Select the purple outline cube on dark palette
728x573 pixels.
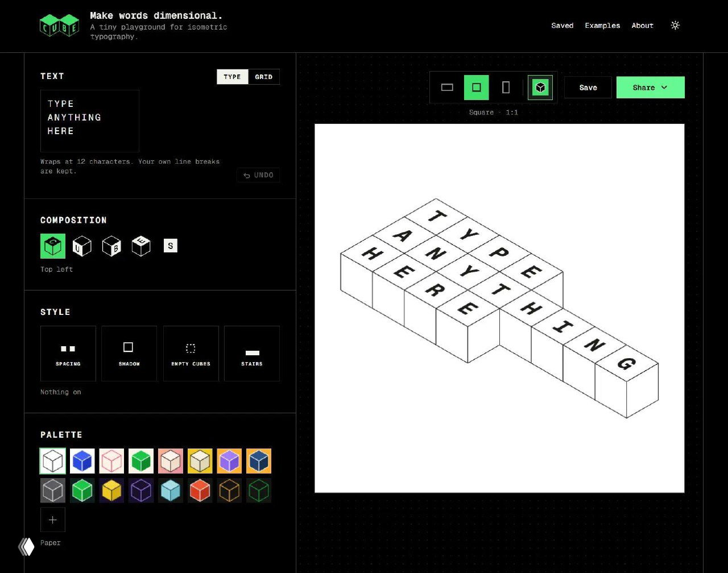(x=141, y=490)
